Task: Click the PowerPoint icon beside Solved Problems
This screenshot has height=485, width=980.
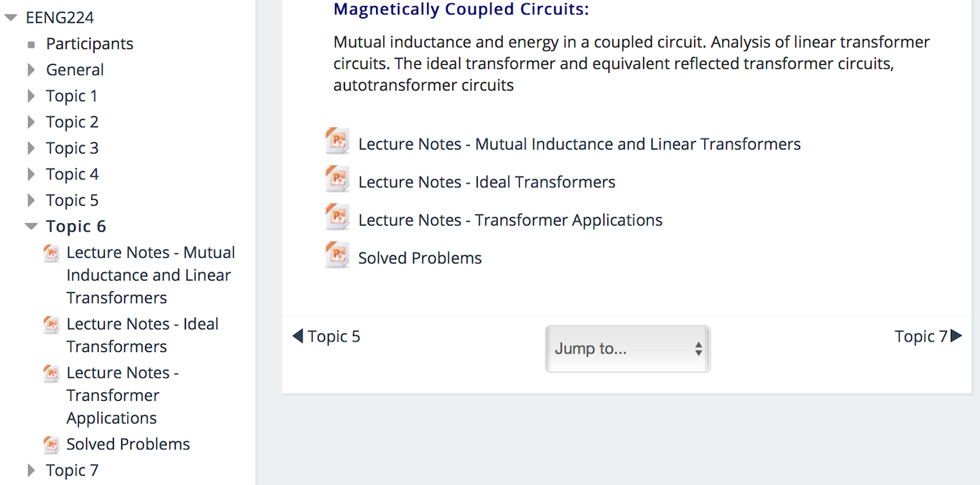Action: click(x=337, y=255)
